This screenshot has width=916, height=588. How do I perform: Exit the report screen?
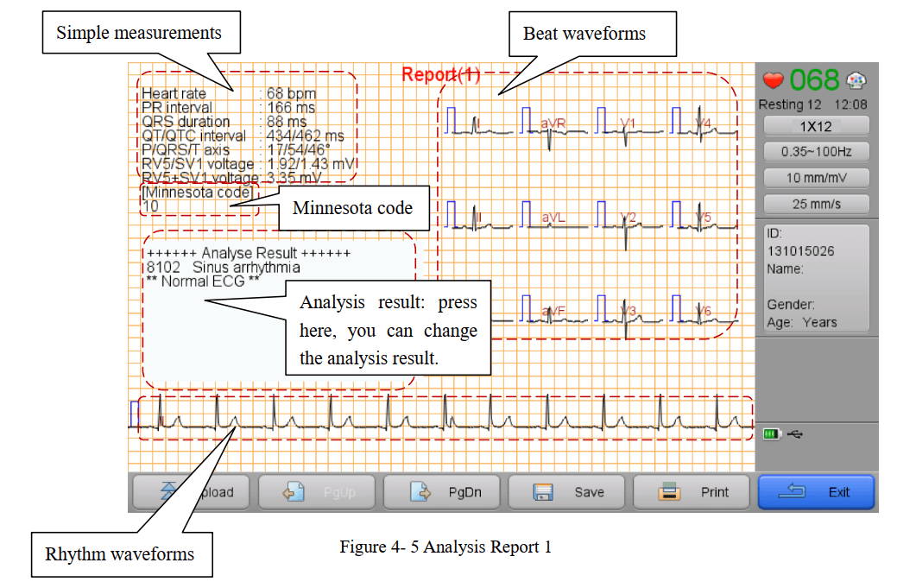816,492
